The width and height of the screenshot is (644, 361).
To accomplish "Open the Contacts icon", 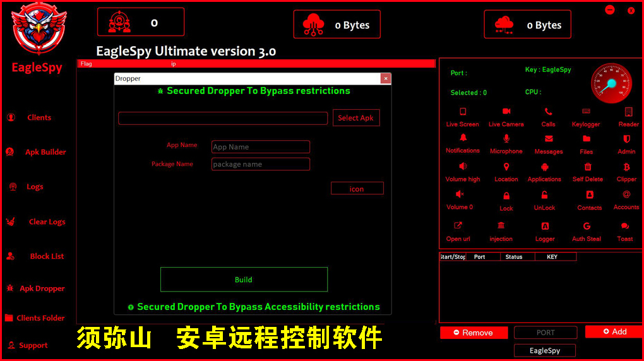I will 590,194.
